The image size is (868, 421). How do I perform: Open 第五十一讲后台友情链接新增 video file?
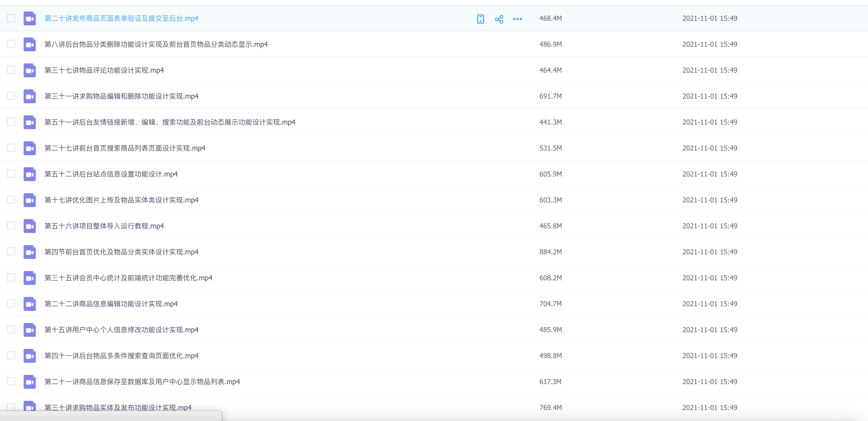pyautogui.click(x=170, y=122)
